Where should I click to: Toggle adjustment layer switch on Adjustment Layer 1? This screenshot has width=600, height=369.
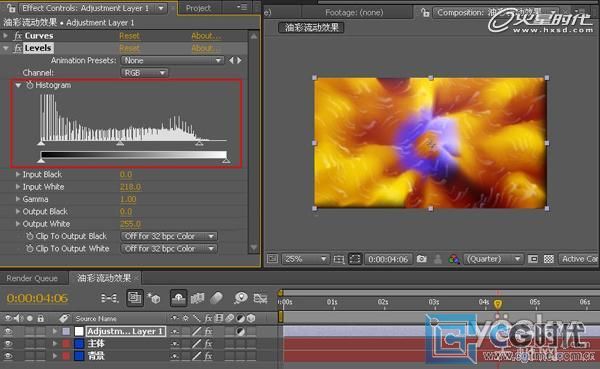(240, 331)
